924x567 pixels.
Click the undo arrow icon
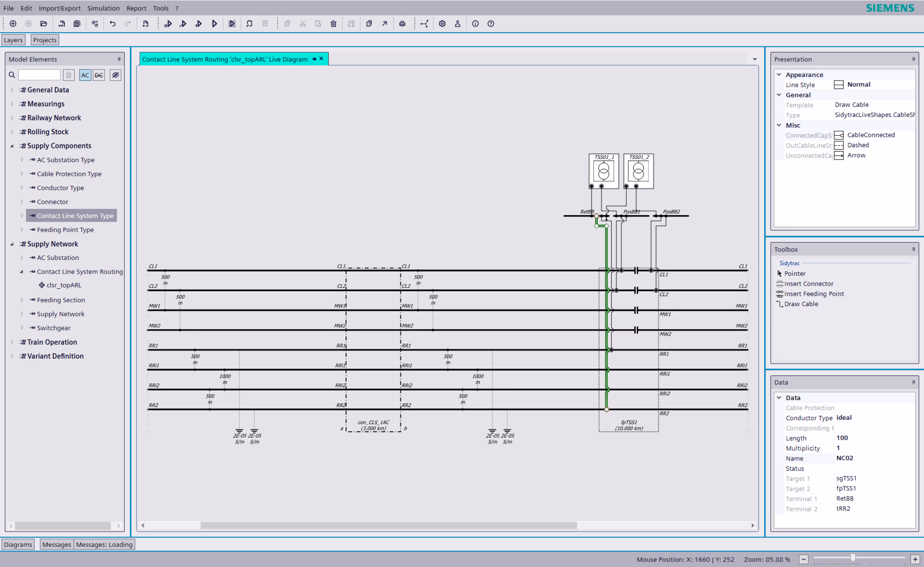pos(113,24)
